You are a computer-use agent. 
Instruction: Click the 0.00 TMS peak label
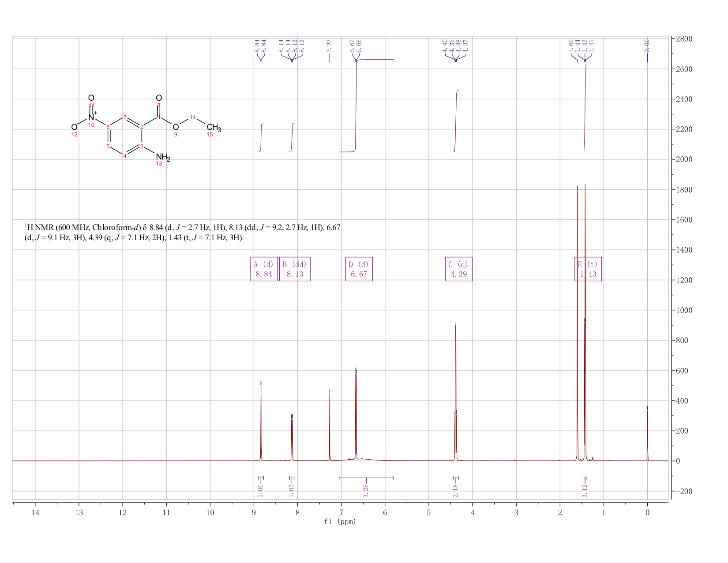coord(647,45)
